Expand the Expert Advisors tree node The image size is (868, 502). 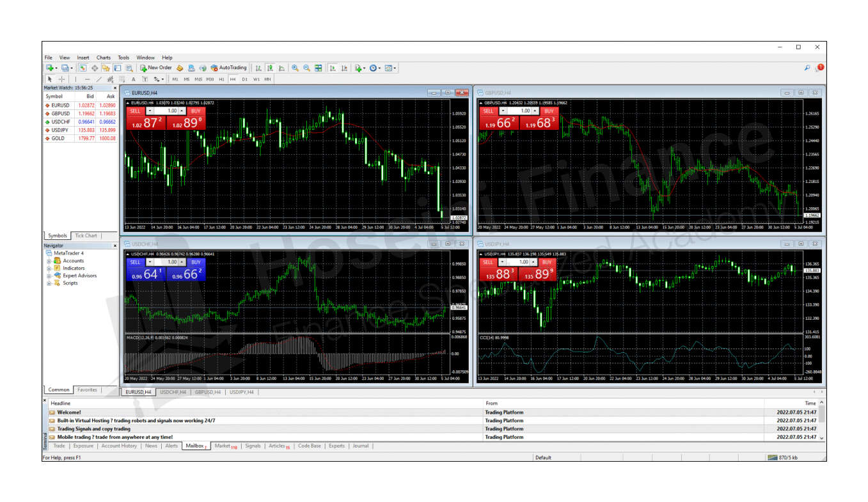(49, 276)
